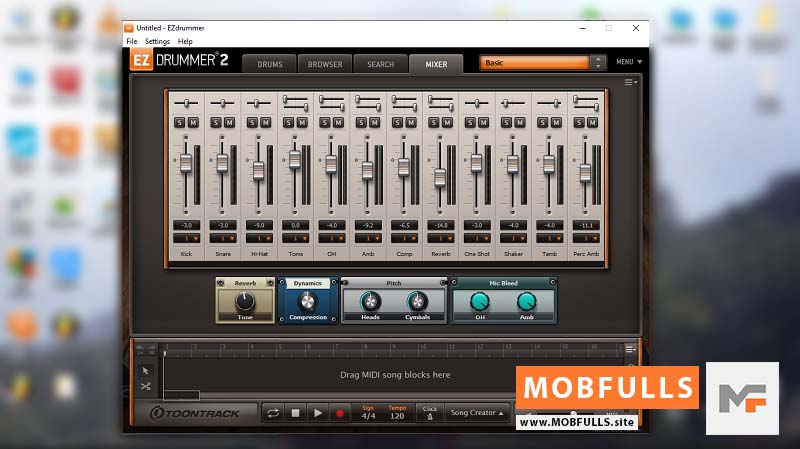Switch to the SEARCH tab
Image resolution: width=800 pixels, height=449 pixels.
click(x=381, y=64)
